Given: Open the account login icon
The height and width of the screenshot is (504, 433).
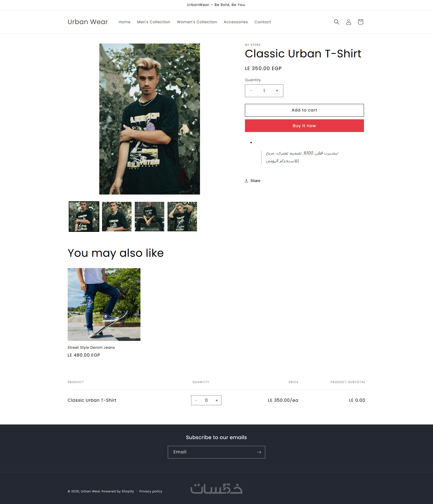Looking at the screenshot, I should (349, 22).
